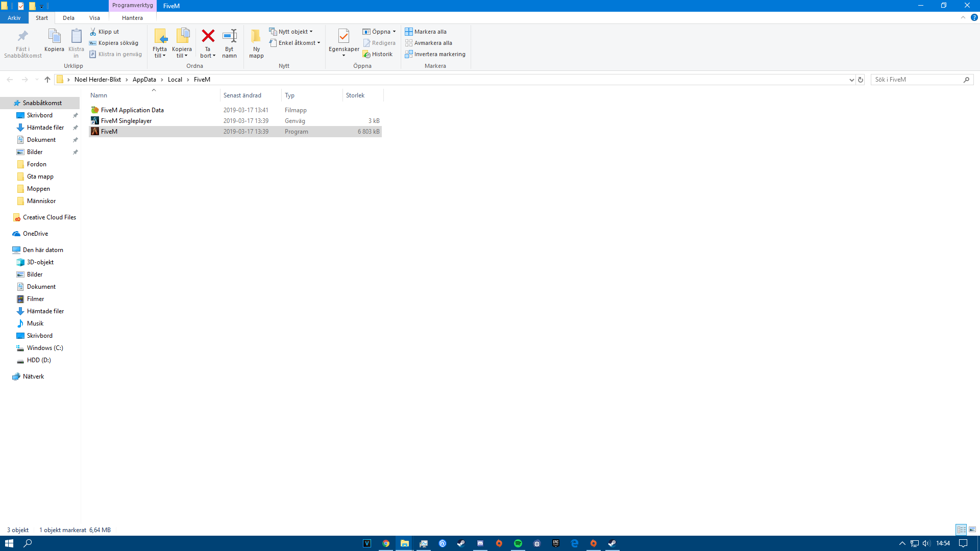The height and width of the screenshot is (551, 980).
Task: Switch to details view in the status bar
Action: click(962, 530)
